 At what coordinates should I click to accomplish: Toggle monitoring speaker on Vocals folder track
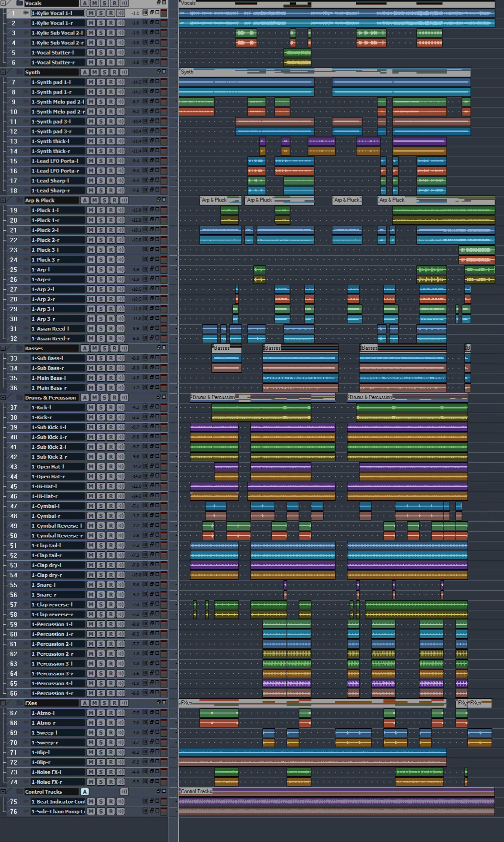point(124,3)
